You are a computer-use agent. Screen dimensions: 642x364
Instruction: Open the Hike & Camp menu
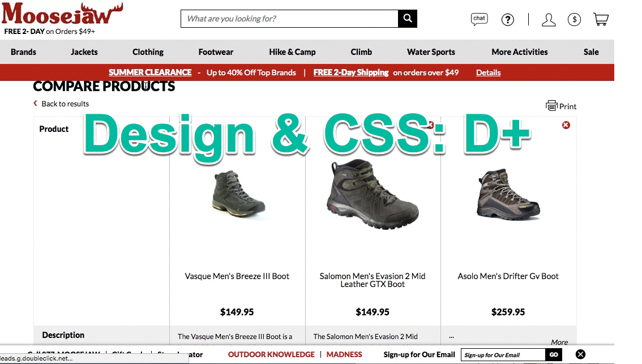[292, 52]
